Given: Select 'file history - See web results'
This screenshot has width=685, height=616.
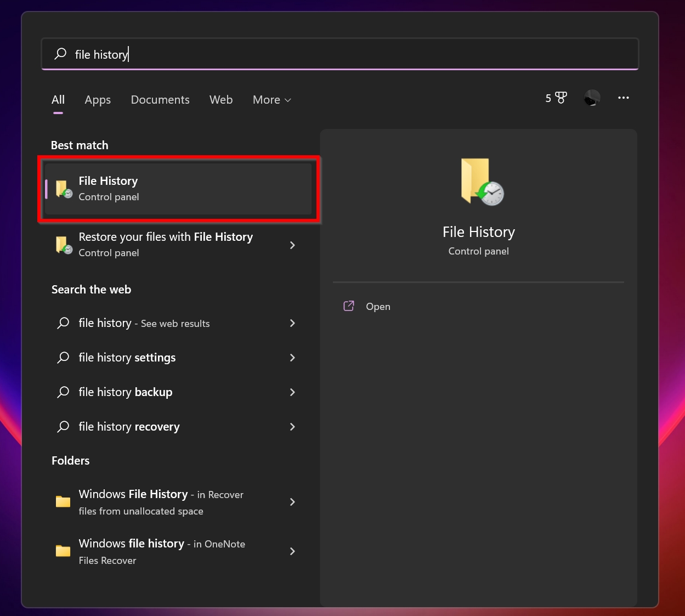Looking at the screenshot, I should tap(178, 323).
